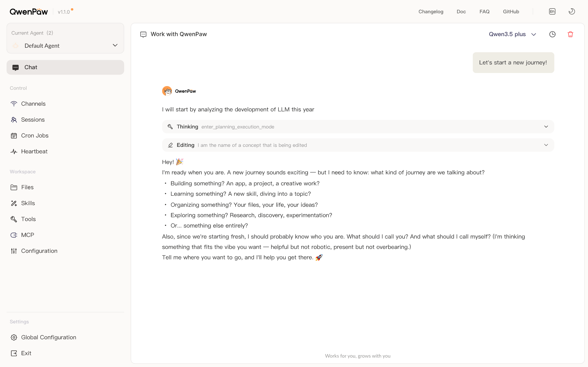The height and width of the screenshot is (367, 588).
Task: Click the Chat bubble sidebar icon
Action: (16, 67)
